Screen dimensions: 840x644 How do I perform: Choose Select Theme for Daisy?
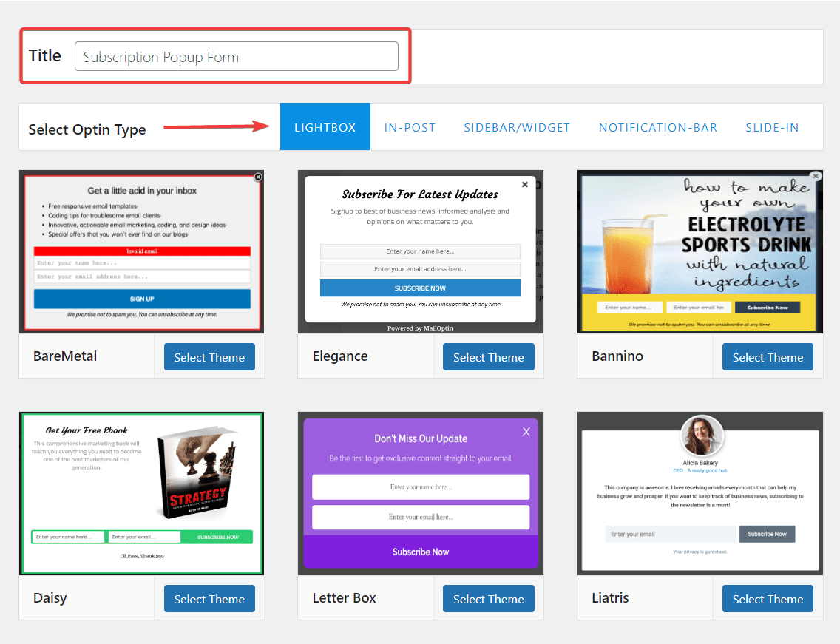209,599
